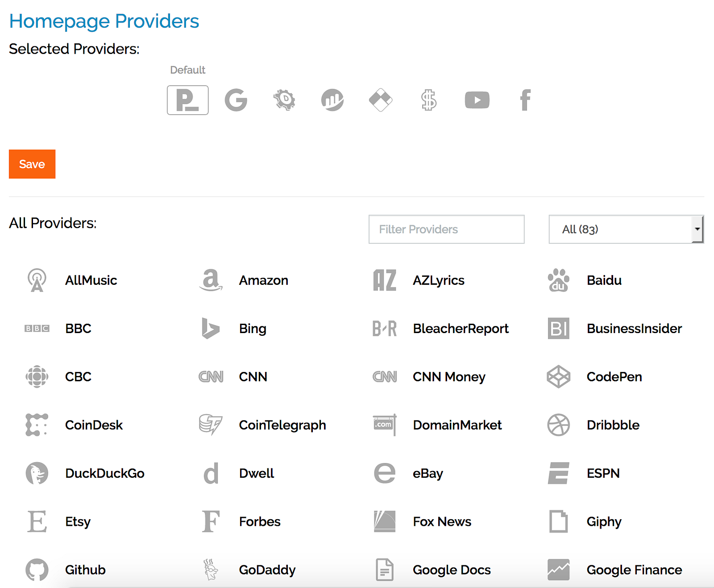Screen dimensions: 714x588
Task: Click the Dribbble basketball icon
Action: coord(558,425)
